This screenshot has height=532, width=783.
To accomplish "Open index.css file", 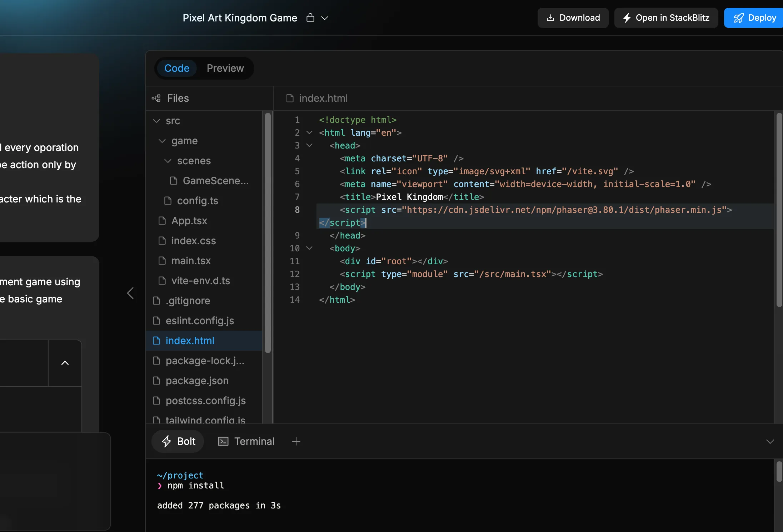I will (x=204, y=241).
